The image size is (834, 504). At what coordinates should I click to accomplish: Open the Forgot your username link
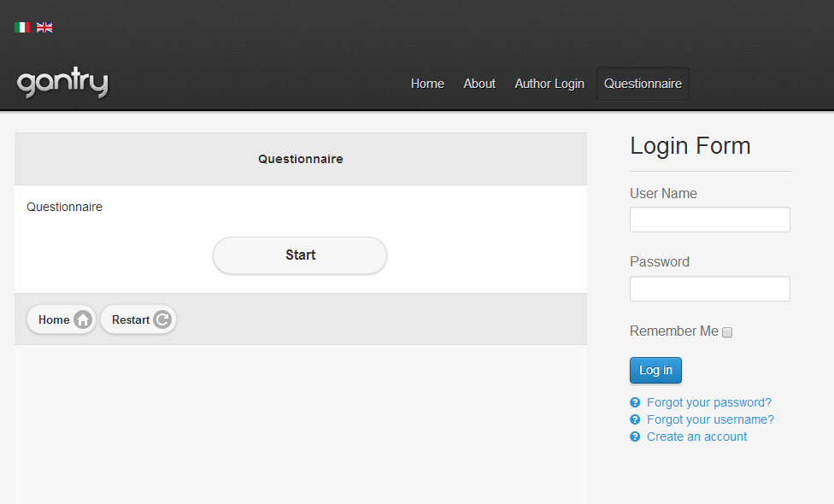[x=710, y=419]
